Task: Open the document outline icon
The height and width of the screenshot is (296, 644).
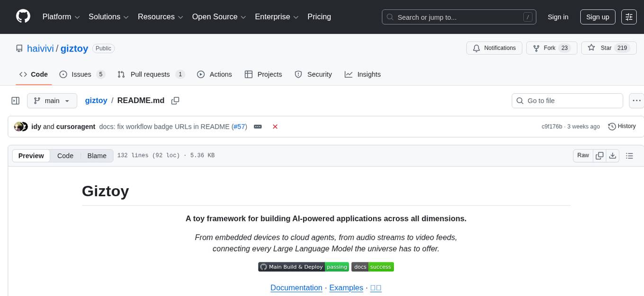Action: coord(629,156)
